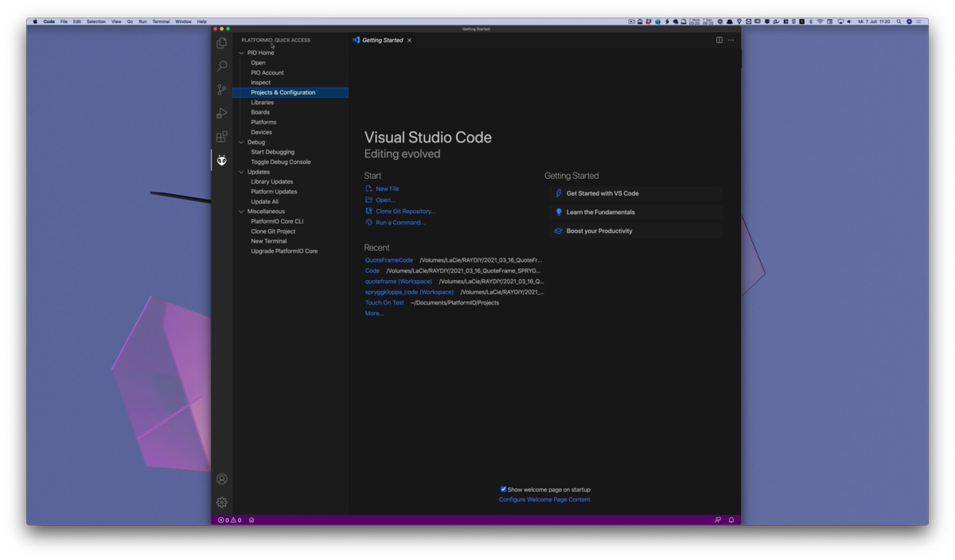The image size is (955, 560).
Task: Open the notifications bell in status bar
Action: 731,520
